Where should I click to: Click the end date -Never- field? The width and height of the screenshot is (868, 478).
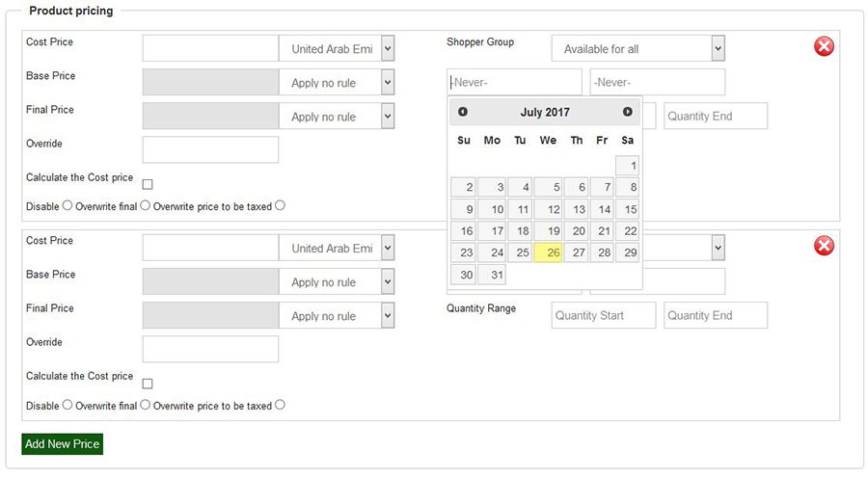click(658, 82)
